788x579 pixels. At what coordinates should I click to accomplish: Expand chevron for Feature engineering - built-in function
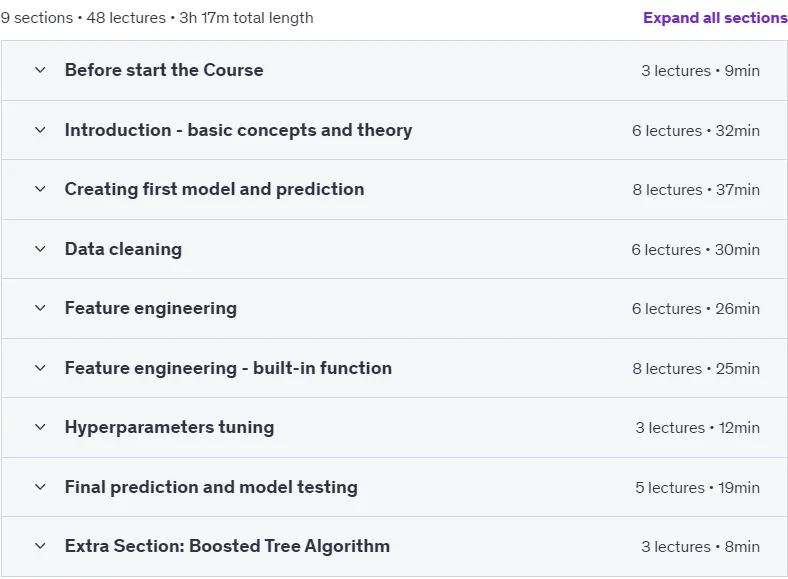tap(40, 368)
